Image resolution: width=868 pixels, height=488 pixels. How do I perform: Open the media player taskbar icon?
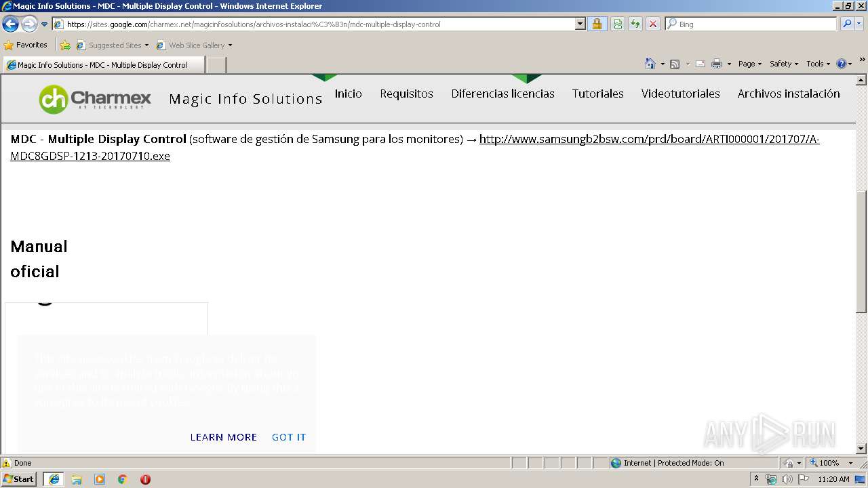click(x=100, y=479)
